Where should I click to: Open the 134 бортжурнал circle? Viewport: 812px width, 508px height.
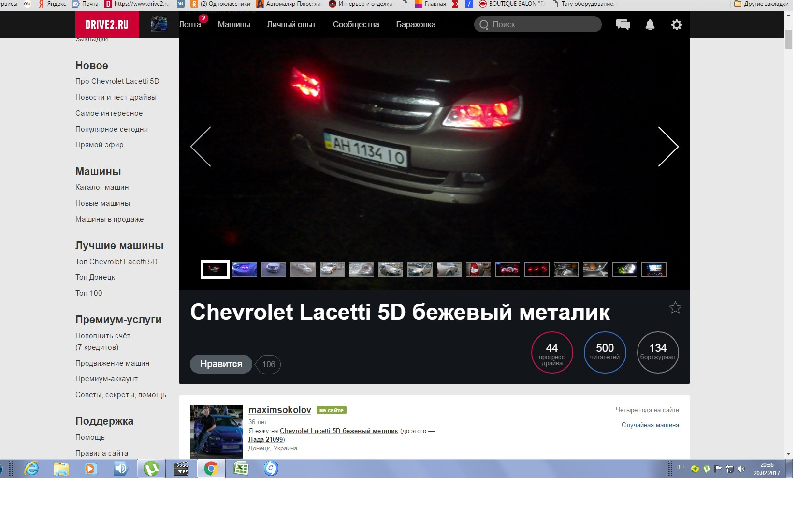point(658,352)
